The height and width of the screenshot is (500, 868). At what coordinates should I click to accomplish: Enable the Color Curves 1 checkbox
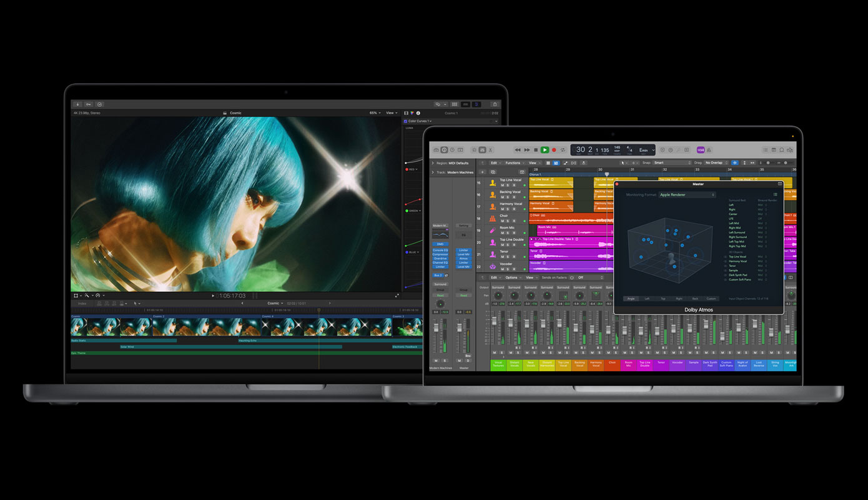(406, 121)
